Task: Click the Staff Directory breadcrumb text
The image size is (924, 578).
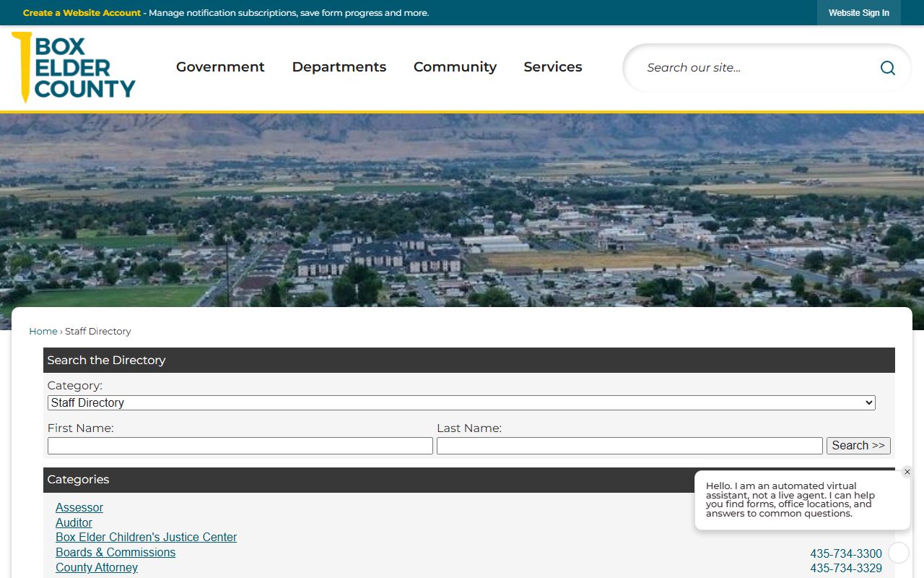Action: [98, 331]
